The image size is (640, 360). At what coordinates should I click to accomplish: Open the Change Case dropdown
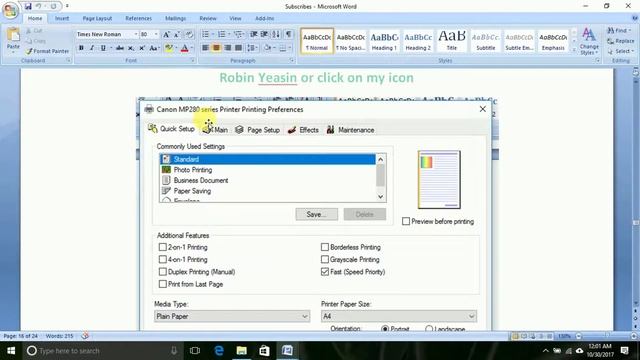(154, 48)
